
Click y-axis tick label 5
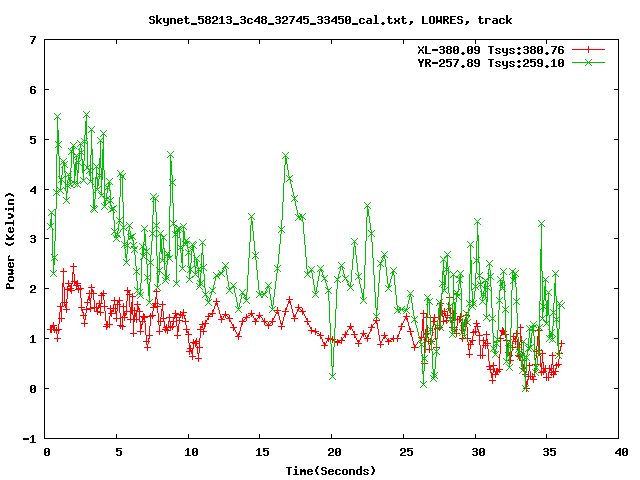[33, 140]
